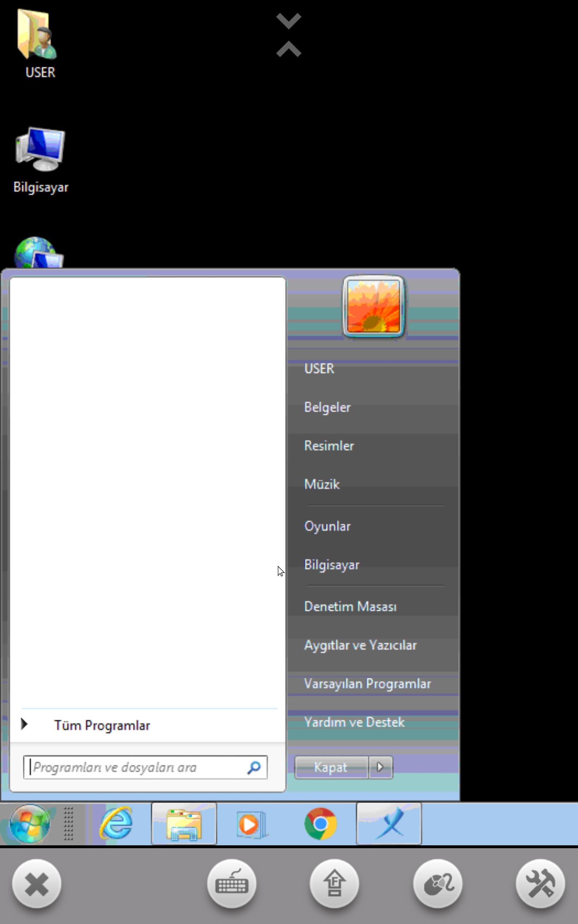Screen dimensions: 578x924
Task: Show the on-screen keyboard button
Action: (x=232, y=884)
